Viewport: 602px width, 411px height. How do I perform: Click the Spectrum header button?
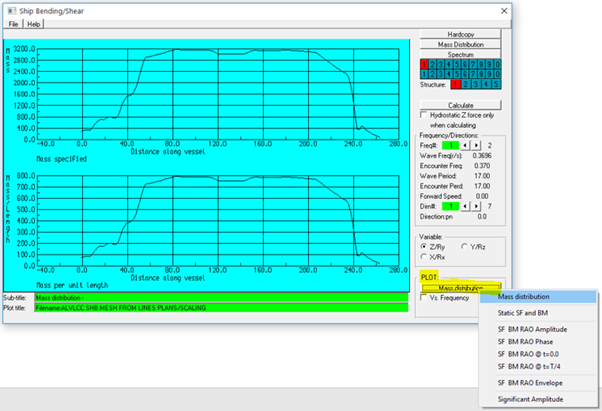(461, 54)
